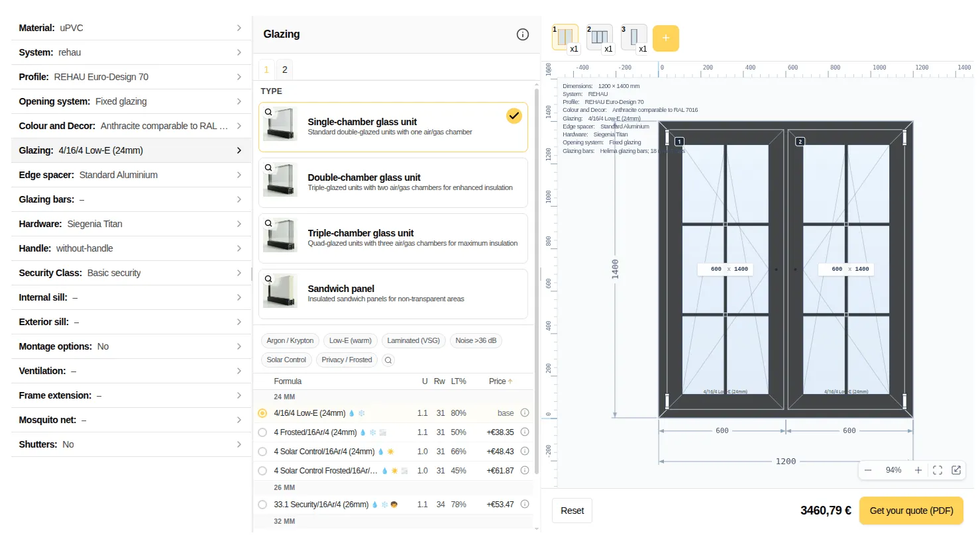Click Get your quote (PDF) button

pos(911,511)
